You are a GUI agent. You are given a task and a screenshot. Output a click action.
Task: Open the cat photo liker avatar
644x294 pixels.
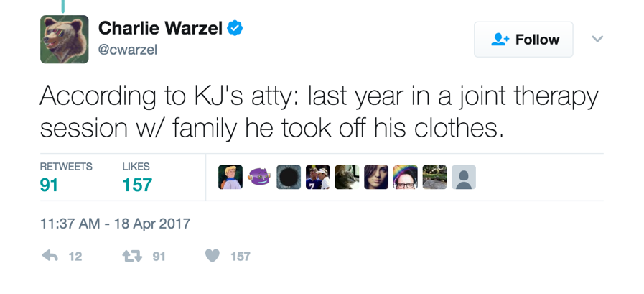pyautogui.click(x=347, y=178)
